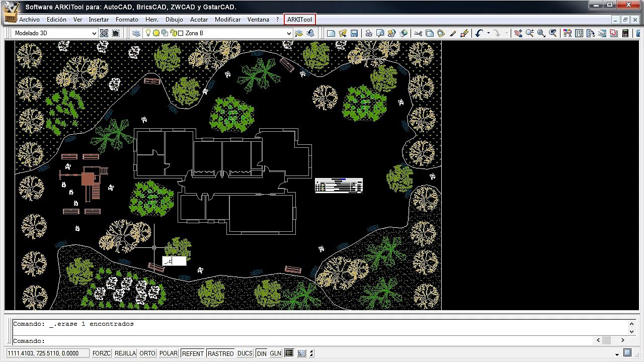Viewport: 644px width, 362px height.
Task: Click the Plot printer icon
Action: pyautogui.click(x=369, y=33)
